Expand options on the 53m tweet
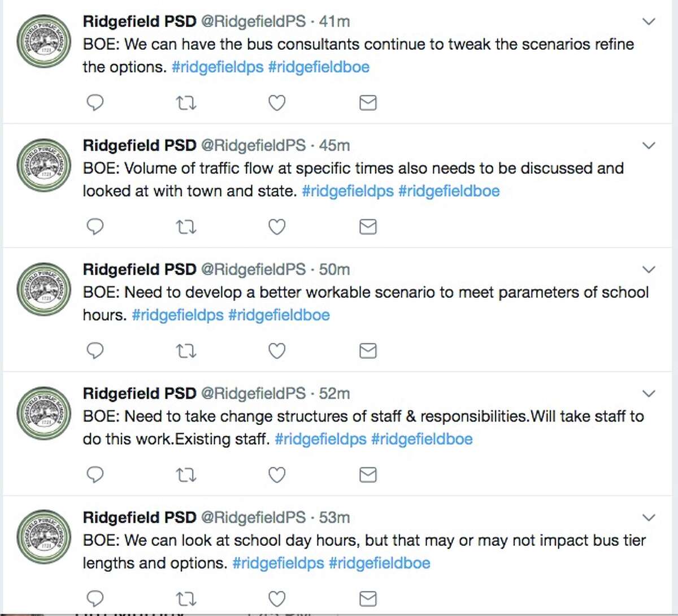 [649, 518]
